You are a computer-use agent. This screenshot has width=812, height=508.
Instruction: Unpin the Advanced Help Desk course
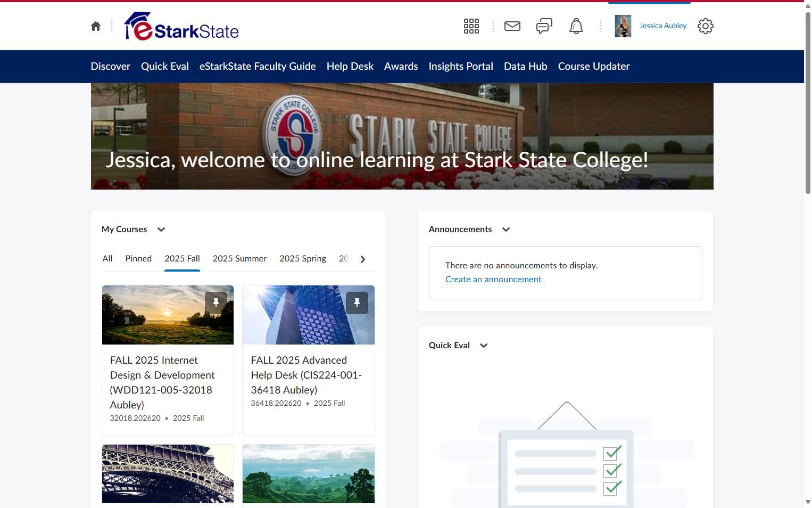point(357,303)
